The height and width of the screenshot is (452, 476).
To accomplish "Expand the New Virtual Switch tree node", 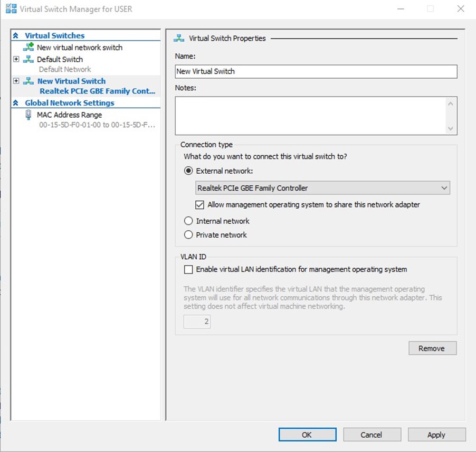I will pyautogui.click(x=16, y=81).
